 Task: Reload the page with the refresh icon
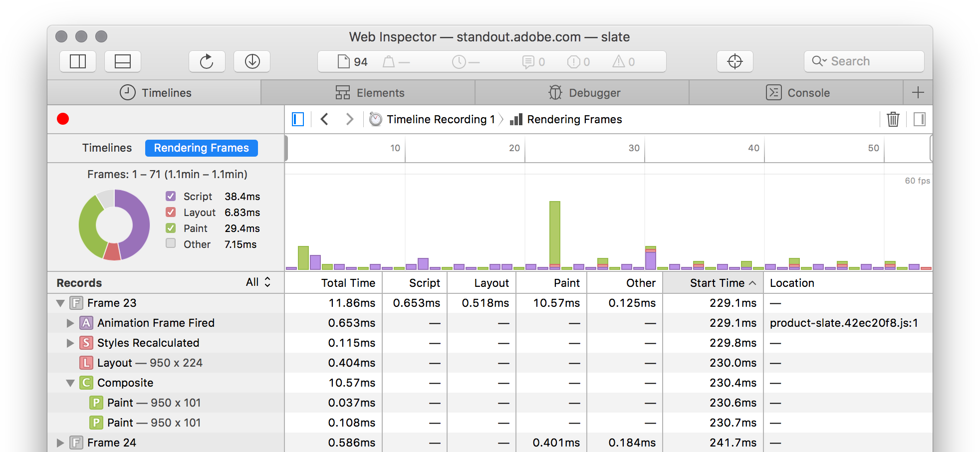207,61
